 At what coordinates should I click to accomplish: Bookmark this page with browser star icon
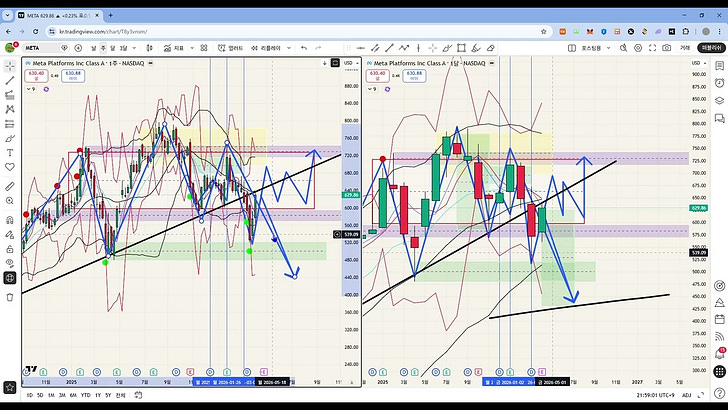(544, 32)
